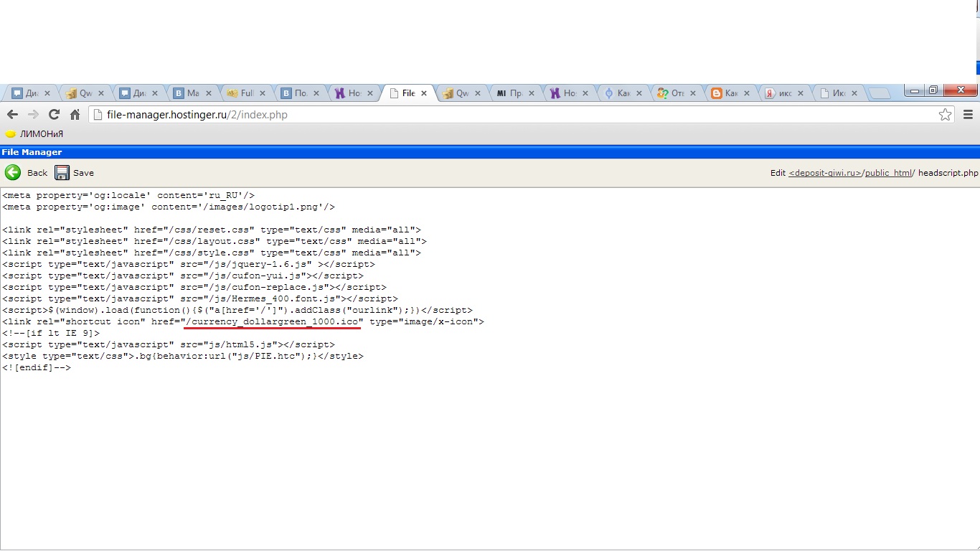This screenshot has width=980, height=551.
Task: Close the Отв tab
Action: pos(693,93)
